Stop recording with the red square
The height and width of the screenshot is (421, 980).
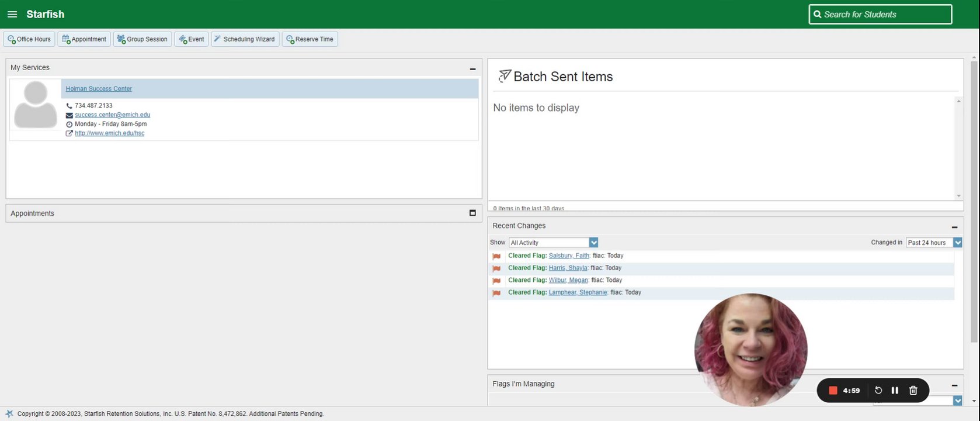pos(833,391)
